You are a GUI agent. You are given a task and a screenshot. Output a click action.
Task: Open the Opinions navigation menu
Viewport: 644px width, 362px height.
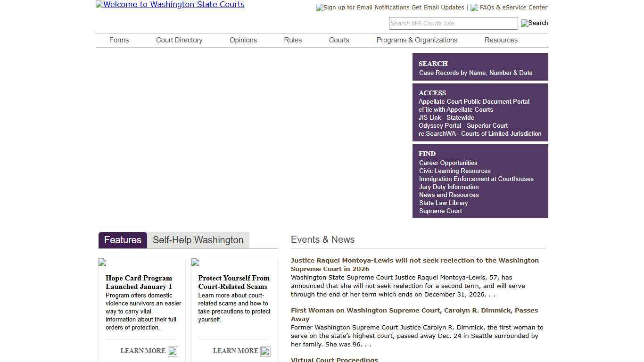tap(243, 40)
